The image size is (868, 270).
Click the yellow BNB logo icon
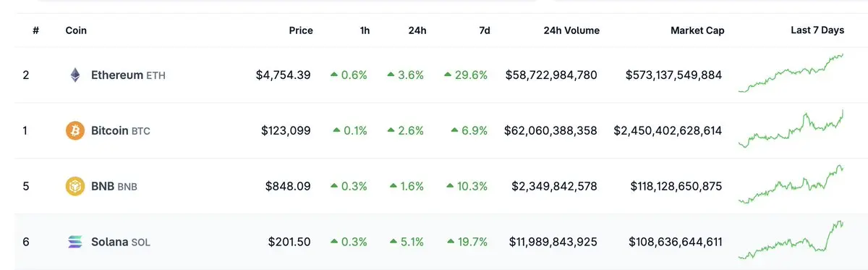click(x=75, y=186)
